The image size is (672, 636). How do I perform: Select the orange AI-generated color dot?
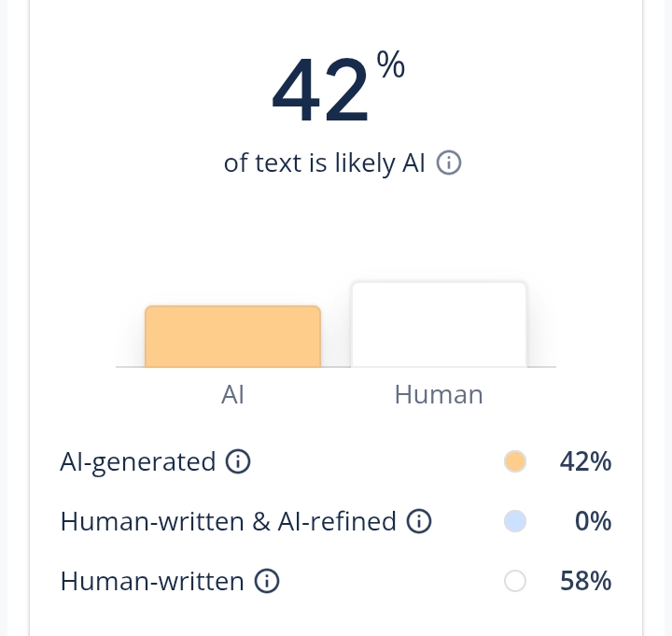[x=514, y=461]
